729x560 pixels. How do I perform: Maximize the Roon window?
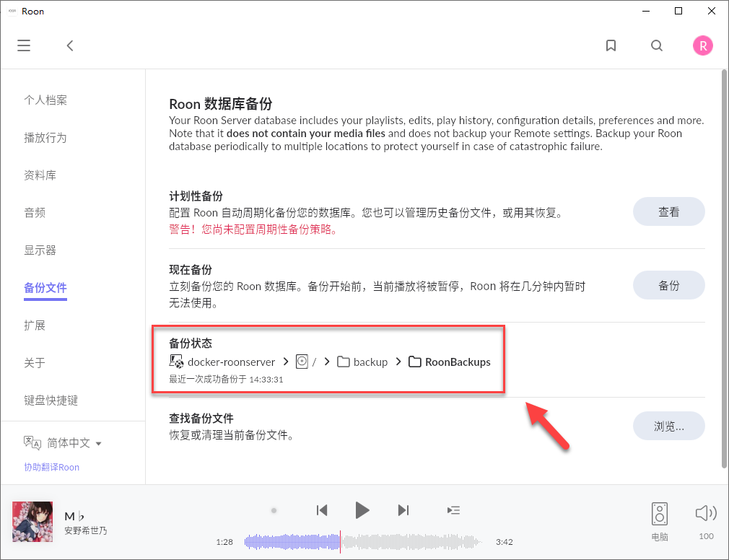click(x=678, y=11)
